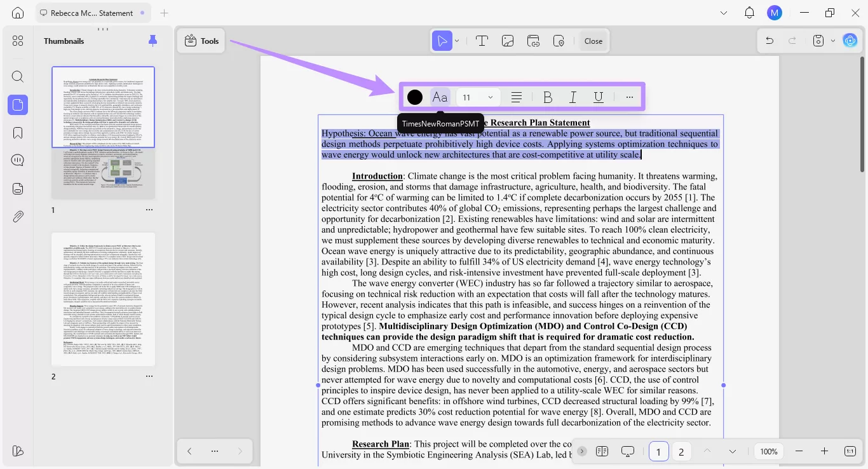The image size is (868, 469).
Task: Add a new tab with the plus icon
Action: (165, 13)
